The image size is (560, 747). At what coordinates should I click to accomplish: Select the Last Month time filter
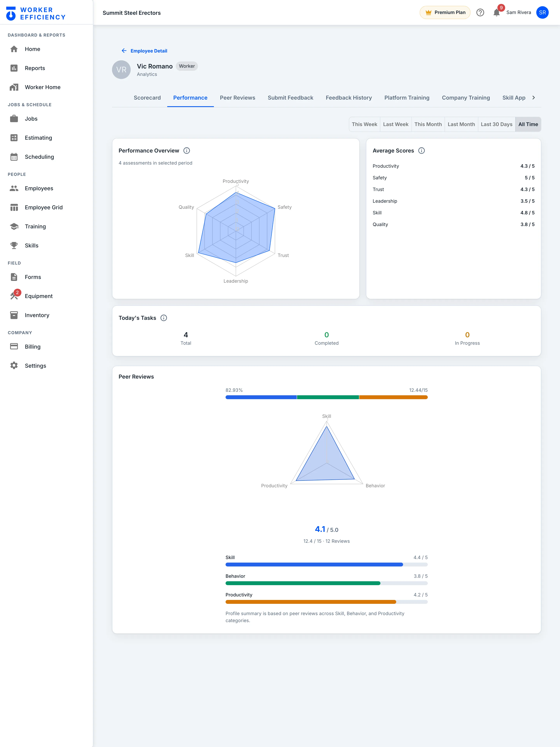coord(461,124)
